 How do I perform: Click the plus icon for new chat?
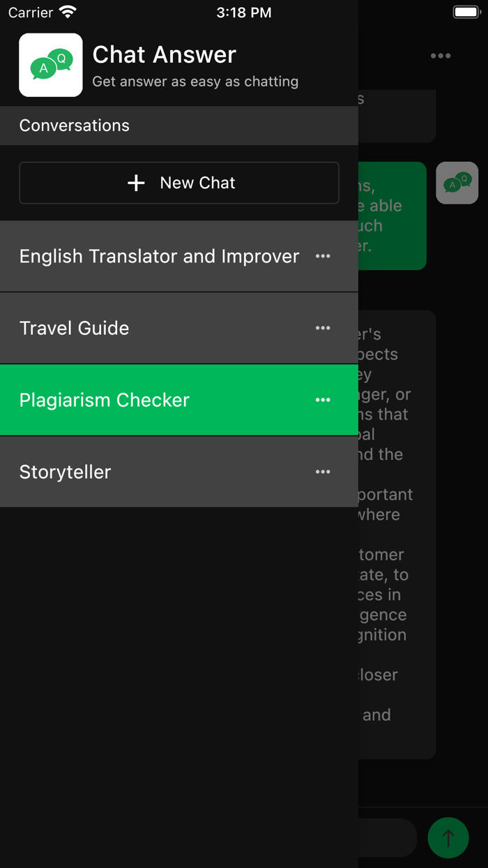pyautogui.click(x=136, y=183)
